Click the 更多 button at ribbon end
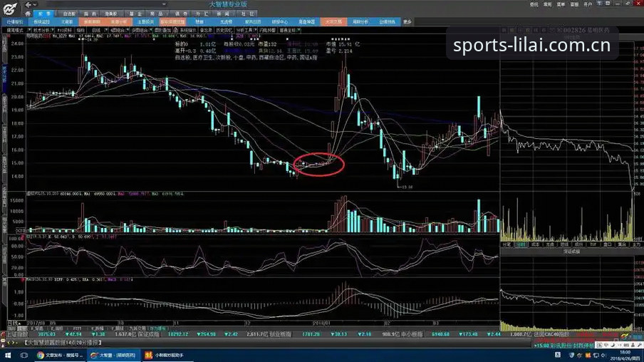The image size is (644, 362). 407,22
